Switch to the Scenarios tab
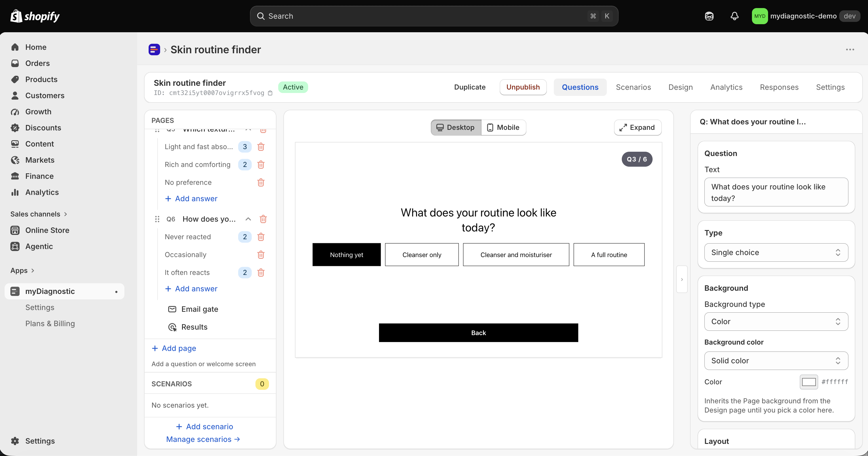 (x=633, y=87)
